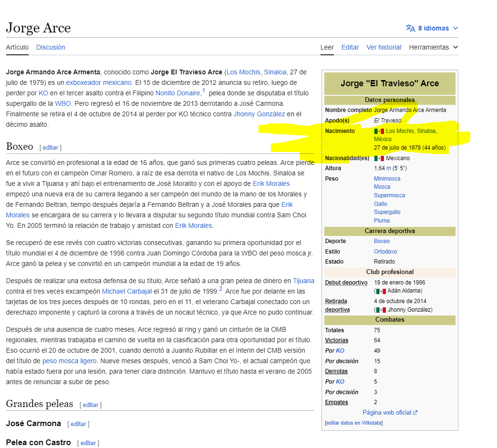Open reference footnote 2
The image size is (497, 448).
221,289
